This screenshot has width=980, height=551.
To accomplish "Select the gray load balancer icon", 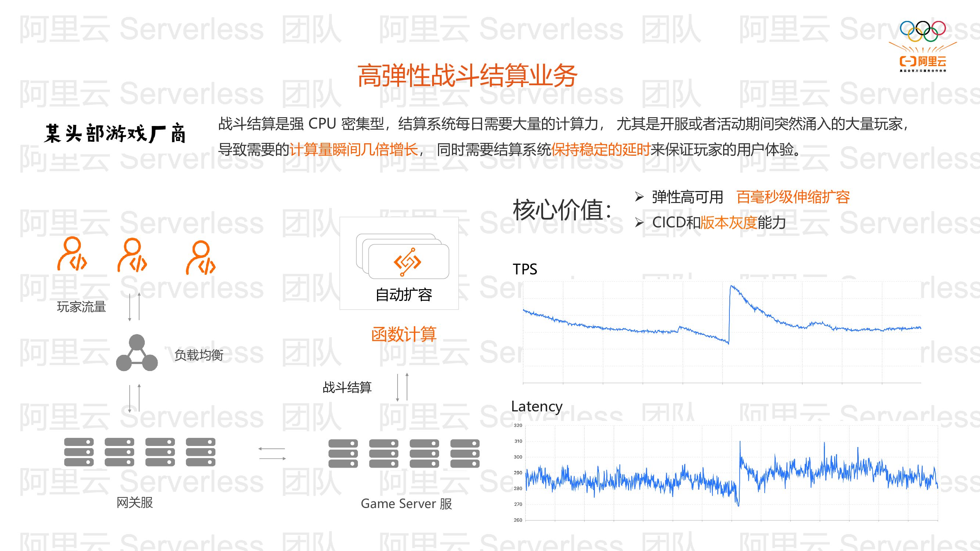I will click(137, 353).
